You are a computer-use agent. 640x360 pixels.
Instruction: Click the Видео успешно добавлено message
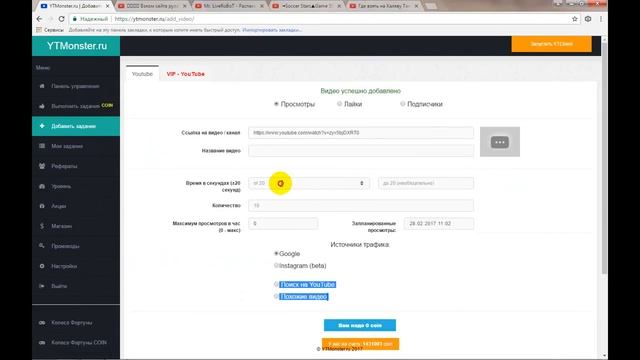(x=360, y=91)
